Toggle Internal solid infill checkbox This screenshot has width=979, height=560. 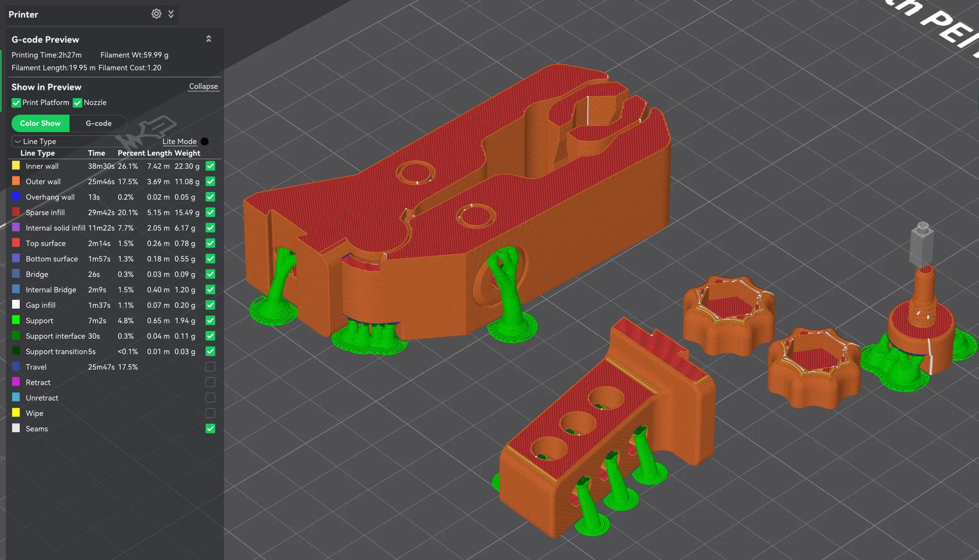coord(210,228)
